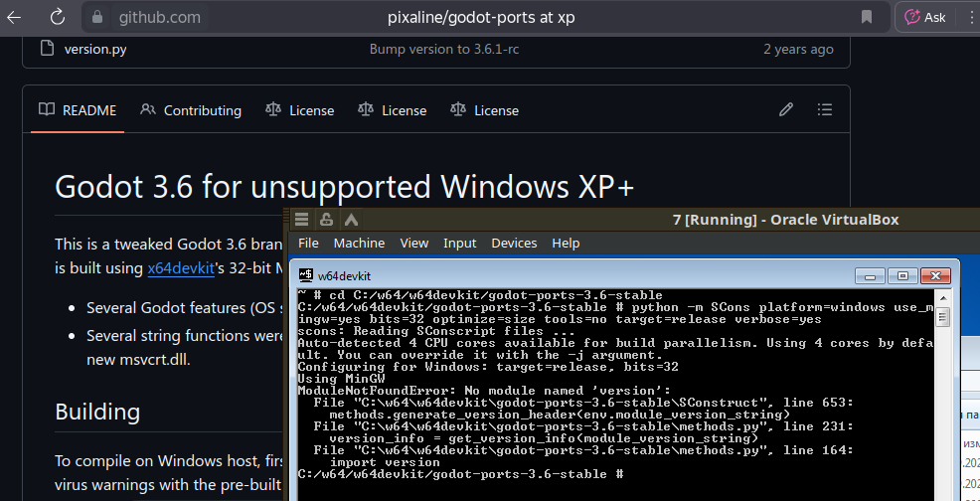This screenshot has height=501, width=980.
Task: Open the Ask assistant button
Action: (x=925, y=17)
